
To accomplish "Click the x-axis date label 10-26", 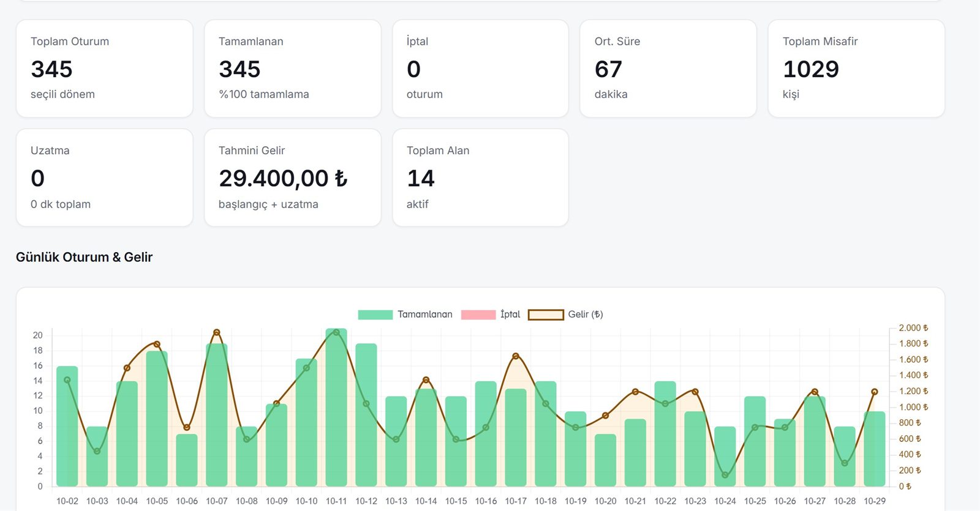I will (785, 501).
